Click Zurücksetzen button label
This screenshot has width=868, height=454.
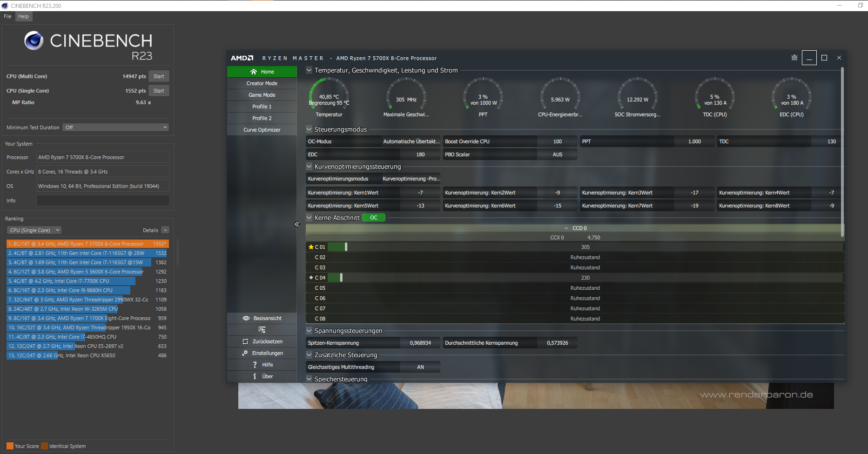(268, 341)
